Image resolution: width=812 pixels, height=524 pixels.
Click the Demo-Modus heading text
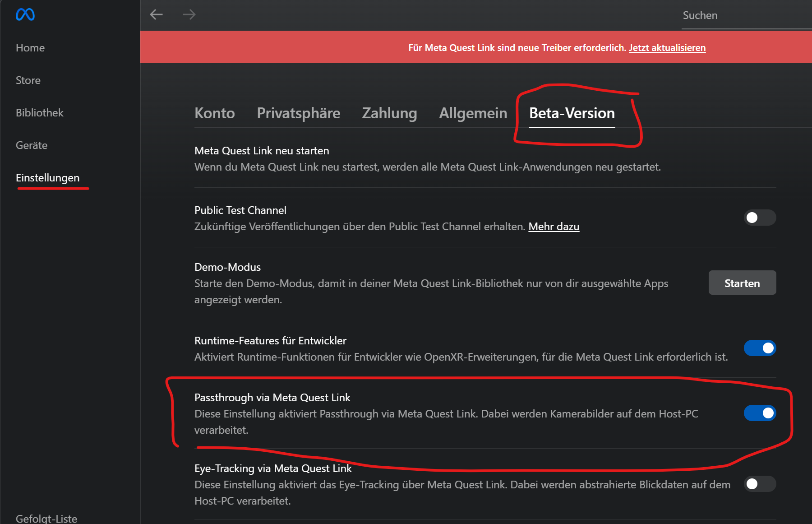tap(227, 267)
